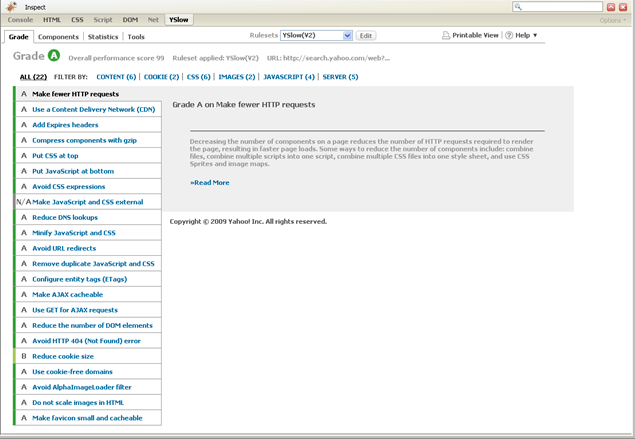
Task: Switch to the CSS panel tab
Action: tap(77, 19)
